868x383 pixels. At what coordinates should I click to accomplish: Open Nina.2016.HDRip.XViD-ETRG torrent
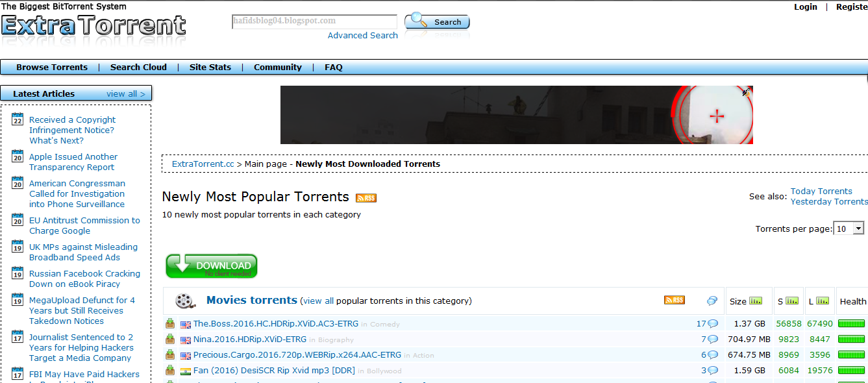pos(250,339)
